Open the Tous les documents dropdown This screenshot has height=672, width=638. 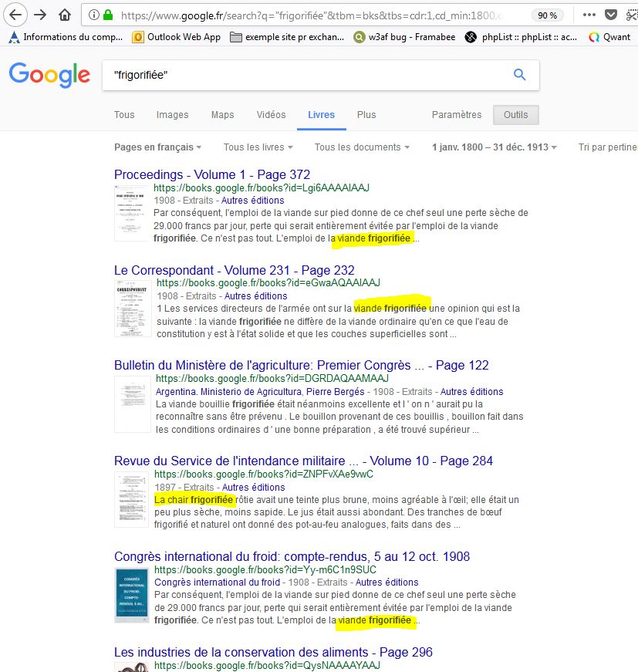point(362,147)
